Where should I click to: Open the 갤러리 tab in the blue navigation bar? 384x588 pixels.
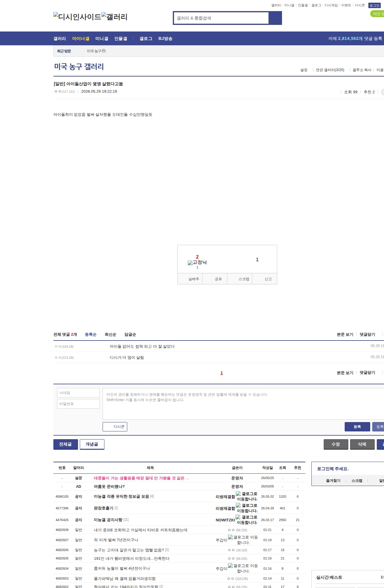point(60,38)
